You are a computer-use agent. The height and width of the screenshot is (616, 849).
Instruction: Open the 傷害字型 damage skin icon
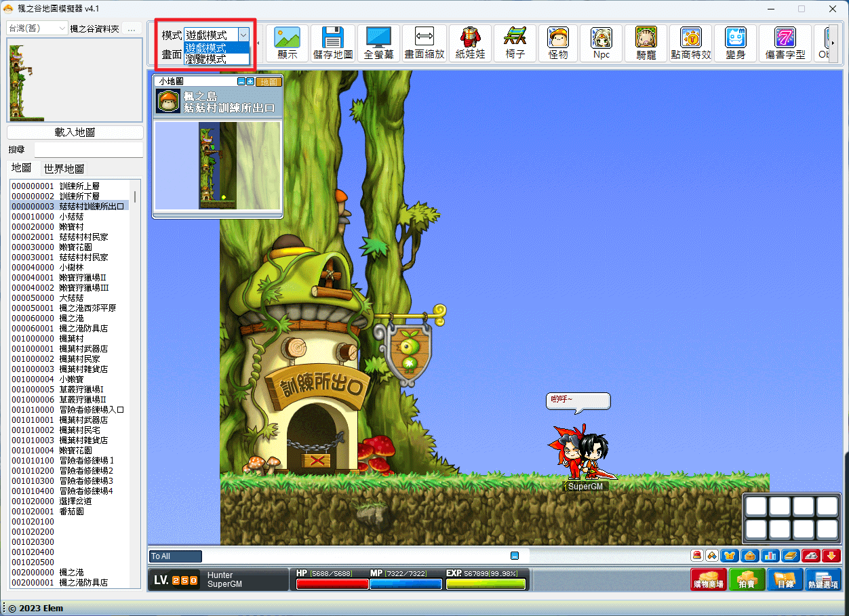[785, 43]
